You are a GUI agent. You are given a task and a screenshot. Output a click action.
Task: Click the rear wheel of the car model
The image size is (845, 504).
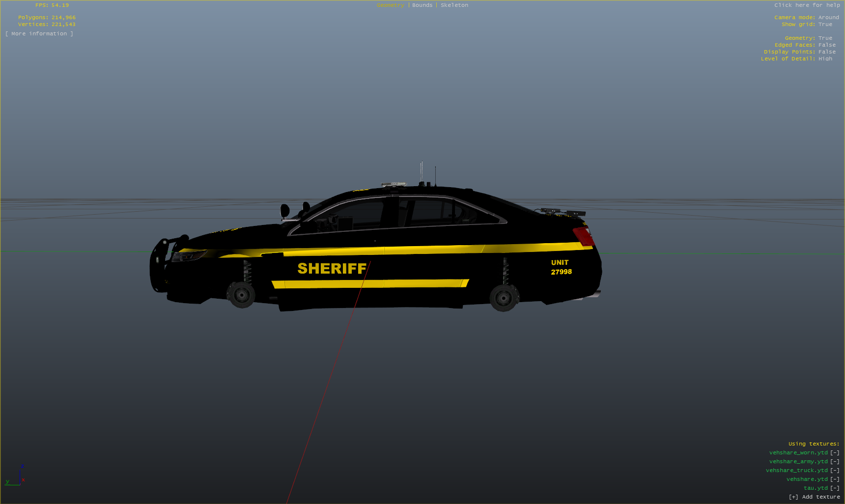point(504,297)
